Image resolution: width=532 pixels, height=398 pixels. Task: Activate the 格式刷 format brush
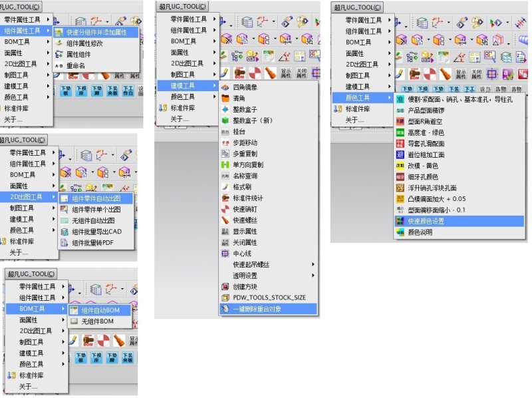[242, 187]
